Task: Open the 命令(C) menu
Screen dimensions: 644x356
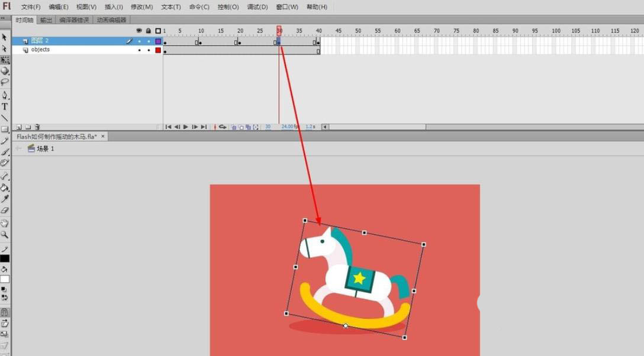Action: point(199,7)
